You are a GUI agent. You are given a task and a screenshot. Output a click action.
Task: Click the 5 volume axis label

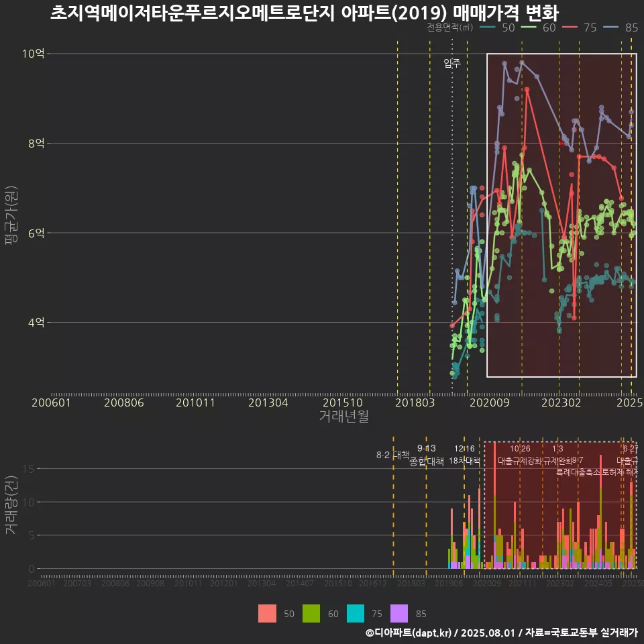[32, 535]
